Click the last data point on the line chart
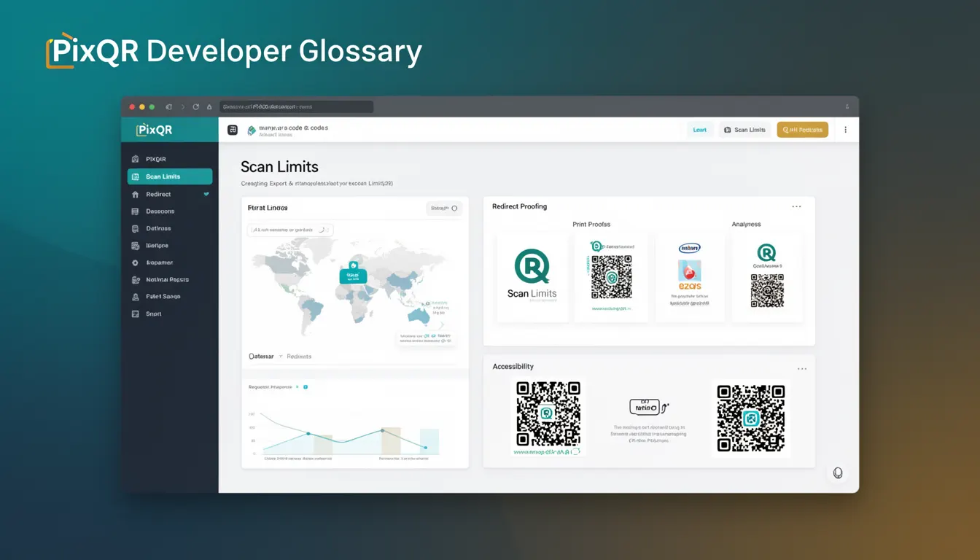 tap(426, 448)
